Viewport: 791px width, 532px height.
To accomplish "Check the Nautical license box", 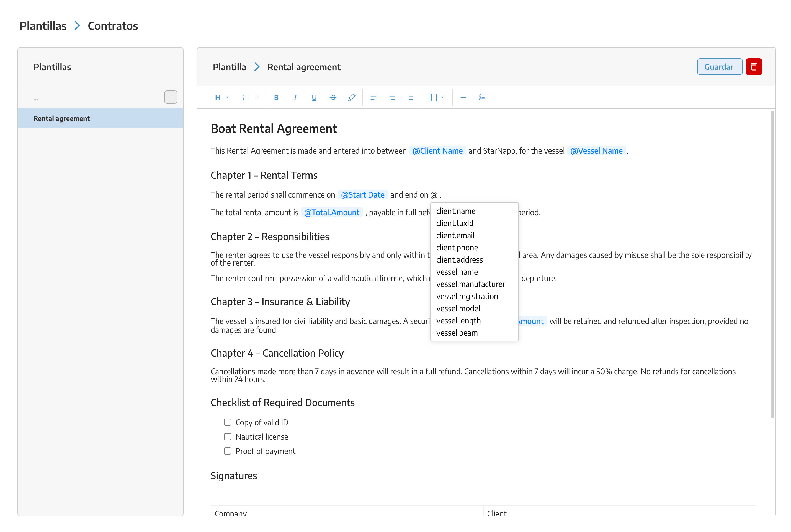I will 228,437.
